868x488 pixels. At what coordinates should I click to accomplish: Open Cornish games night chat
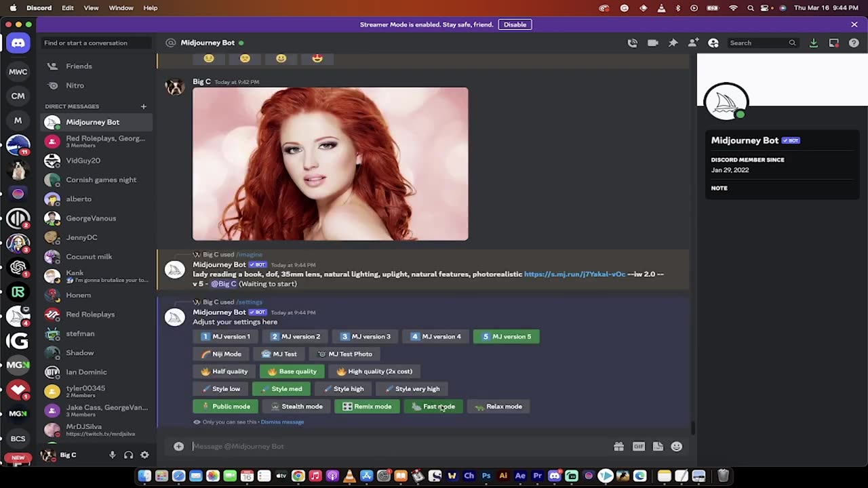point(98,180)
